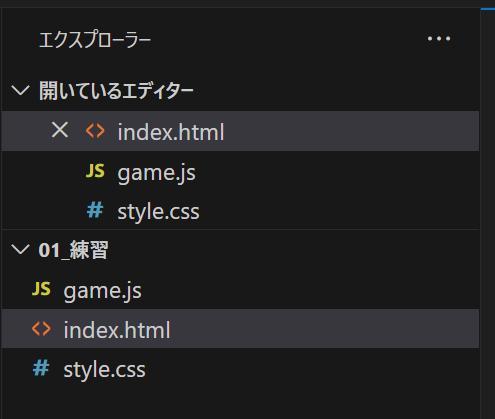Open style.css label in 01_練習 folder

104,369
